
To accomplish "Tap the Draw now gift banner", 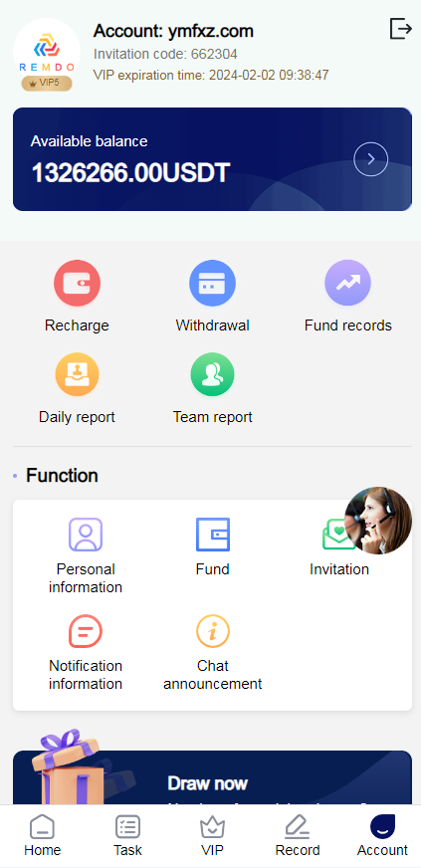I will point(212,777).
